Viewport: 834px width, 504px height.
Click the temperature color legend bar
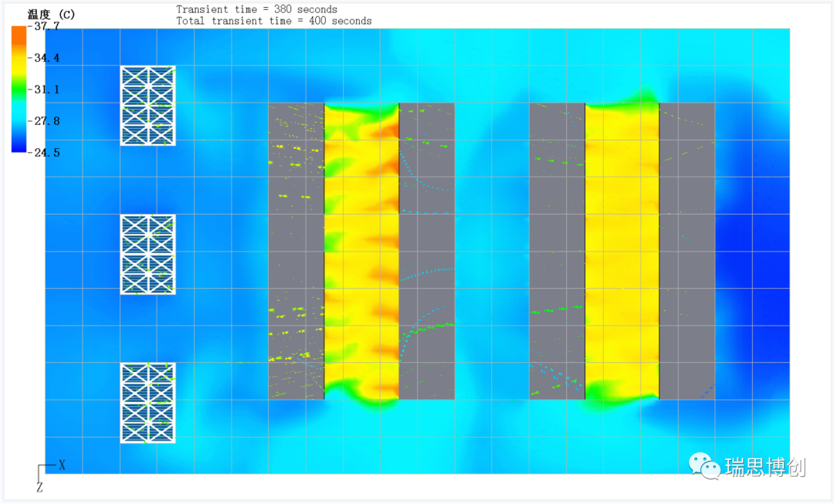(19, 89)
